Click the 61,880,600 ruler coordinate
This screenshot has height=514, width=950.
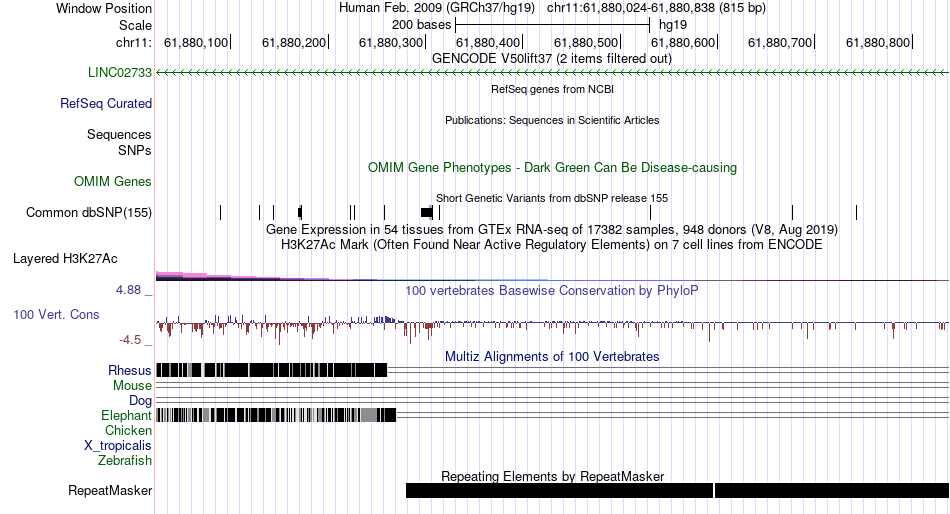pyautogui.click(x=683, y=42)
